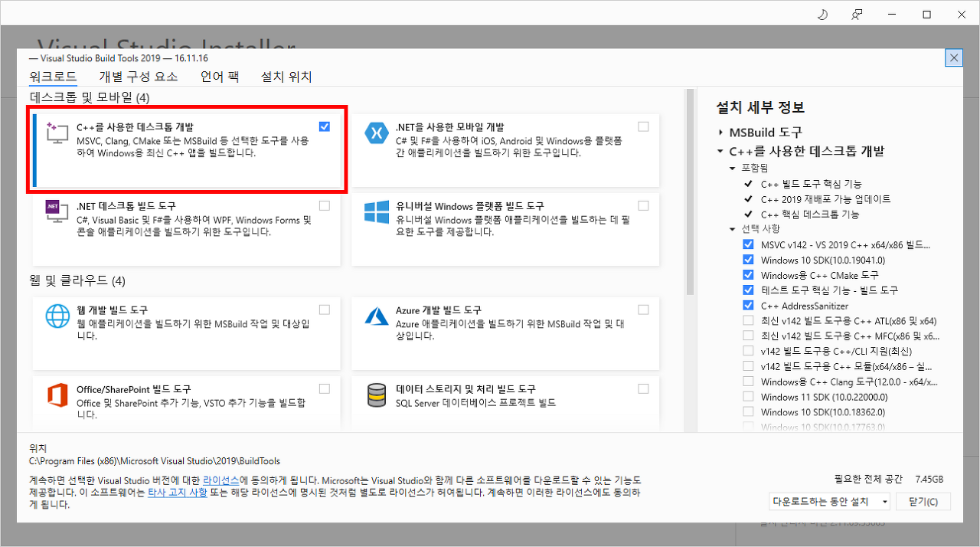Uncheck the C++를 사용한 데스크톱 개발 workload checkbox
980x547 pixels.
325,126
